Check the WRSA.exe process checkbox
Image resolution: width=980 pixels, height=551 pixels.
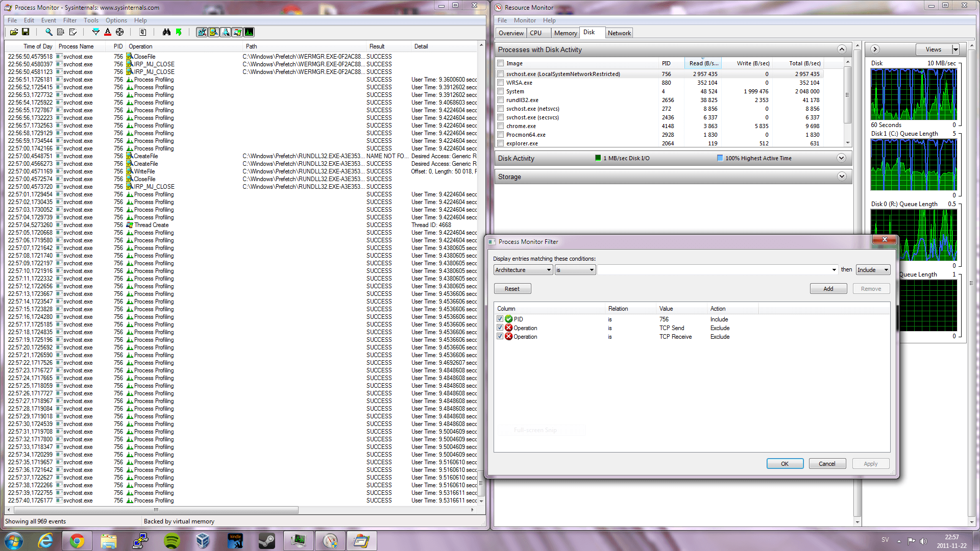tap(501, 83)
